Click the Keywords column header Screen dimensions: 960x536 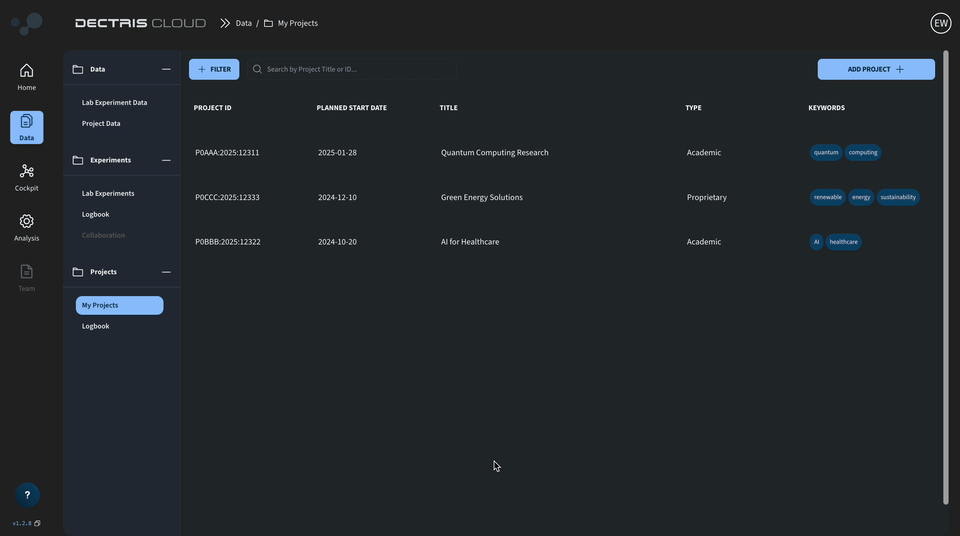click(x=826, y=108)
